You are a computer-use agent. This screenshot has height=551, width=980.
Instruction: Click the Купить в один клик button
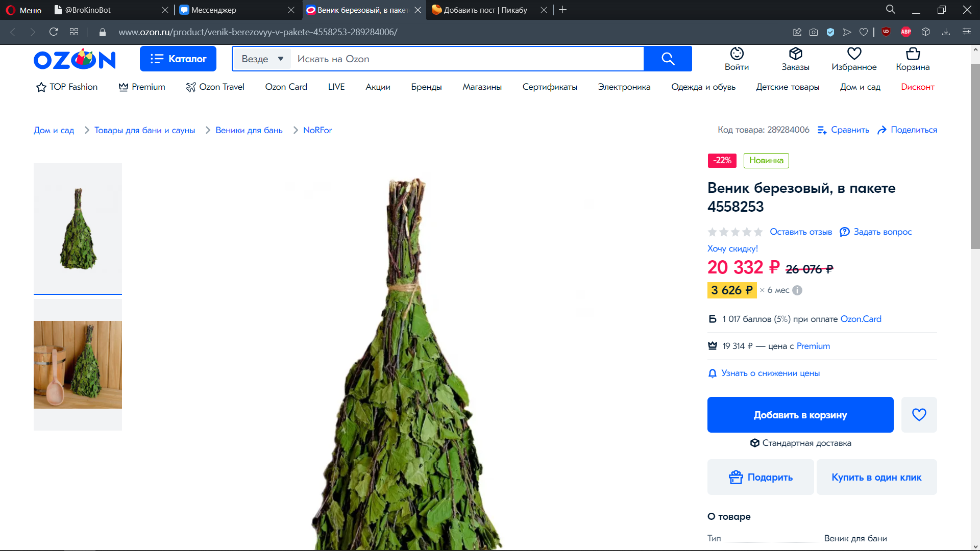876,477
